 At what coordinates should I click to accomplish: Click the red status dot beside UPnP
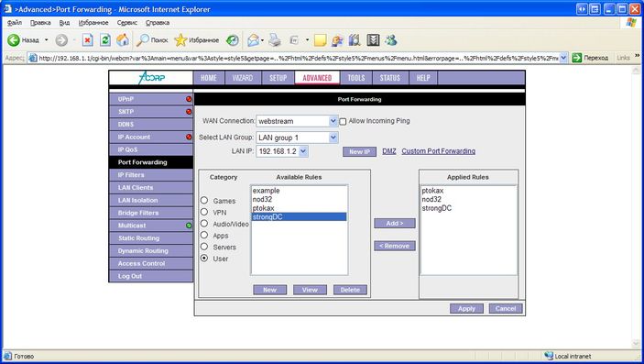pyautogui.click(x=189, y=99)
